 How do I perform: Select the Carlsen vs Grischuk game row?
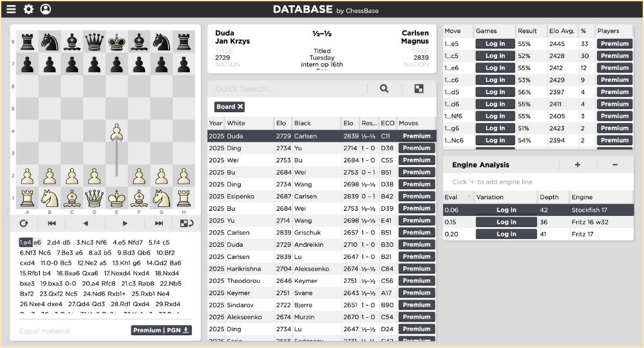pyautogui.click(x=321, y=233)
